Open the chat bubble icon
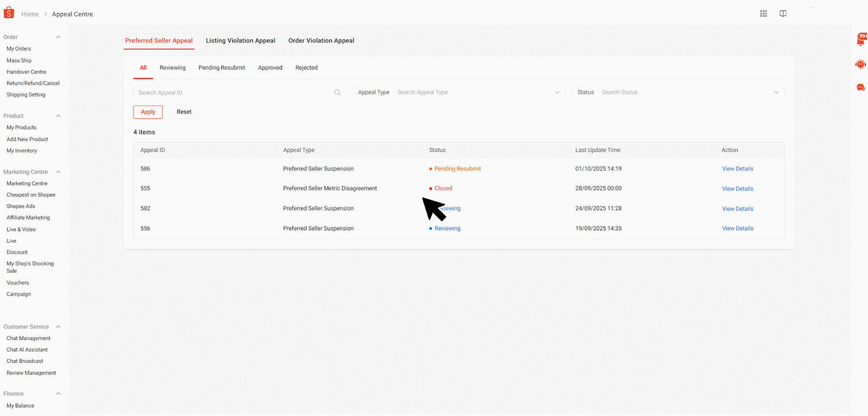868x416 pixels. [860, 87]
